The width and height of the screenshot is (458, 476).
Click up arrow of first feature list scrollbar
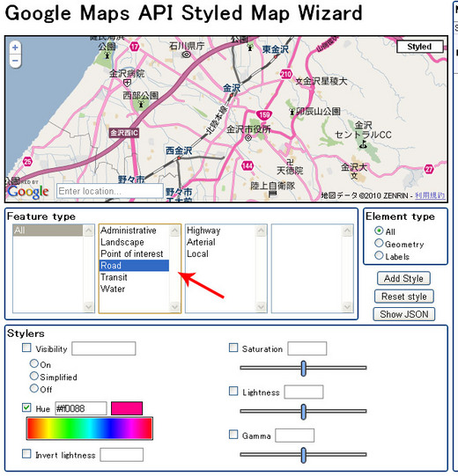coord(88,231)
